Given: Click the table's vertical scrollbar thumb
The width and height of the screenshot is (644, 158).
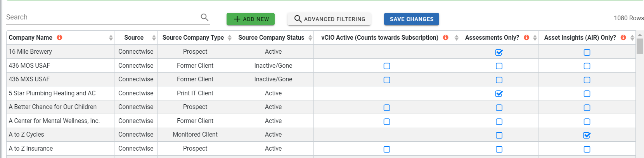Looking at the screenshot, I should pyautogui.click(x=640, y=46).
